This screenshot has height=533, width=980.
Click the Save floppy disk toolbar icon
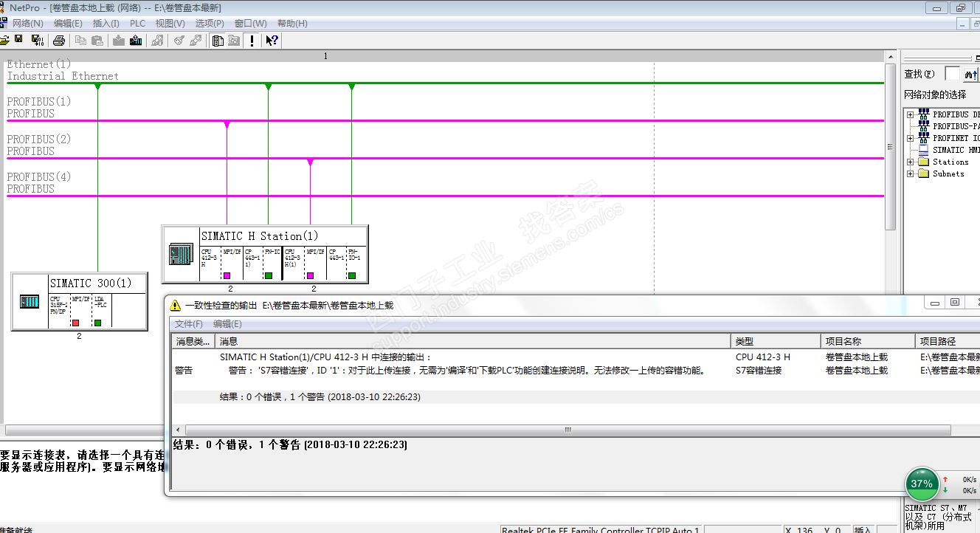(x=19, y=40)
